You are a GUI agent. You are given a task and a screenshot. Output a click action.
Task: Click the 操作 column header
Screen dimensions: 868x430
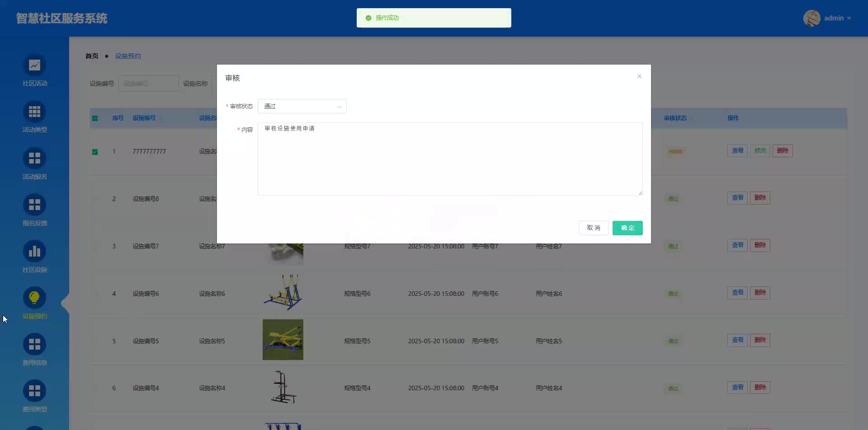(733, 118)
